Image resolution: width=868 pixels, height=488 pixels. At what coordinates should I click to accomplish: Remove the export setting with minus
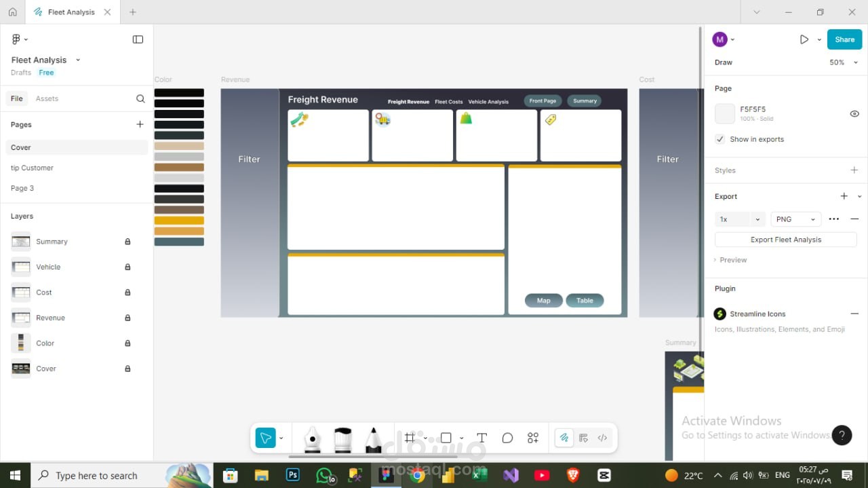click(854, 219)
